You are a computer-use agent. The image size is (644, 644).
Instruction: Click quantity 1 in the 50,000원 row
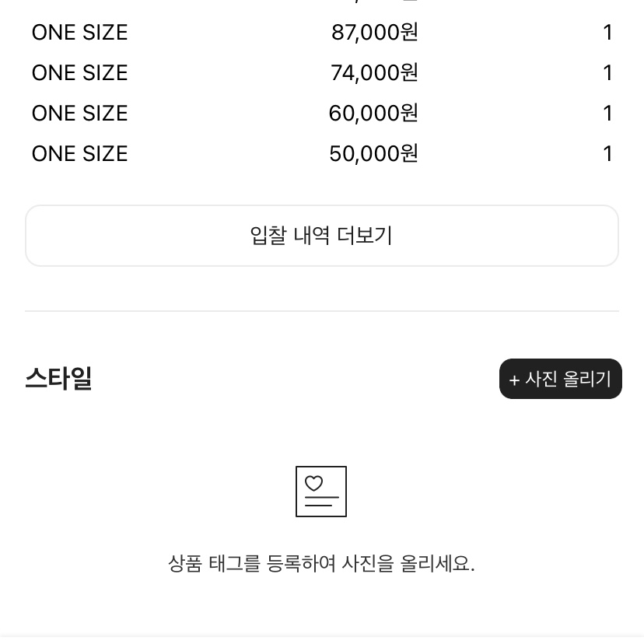click(x=608, y=153)
